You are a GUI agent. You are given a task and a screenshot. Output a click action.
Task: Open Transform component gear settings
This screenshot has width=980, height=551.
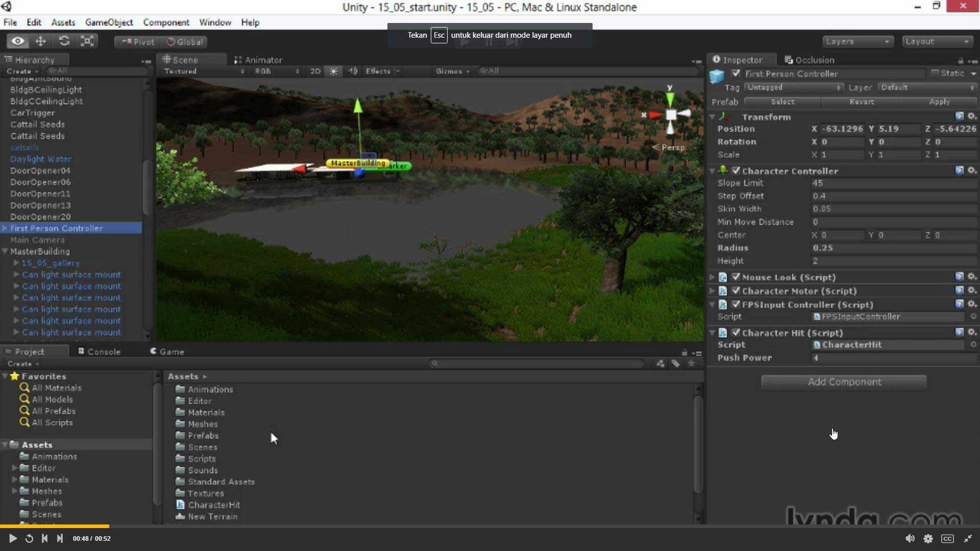pos(972,116)
